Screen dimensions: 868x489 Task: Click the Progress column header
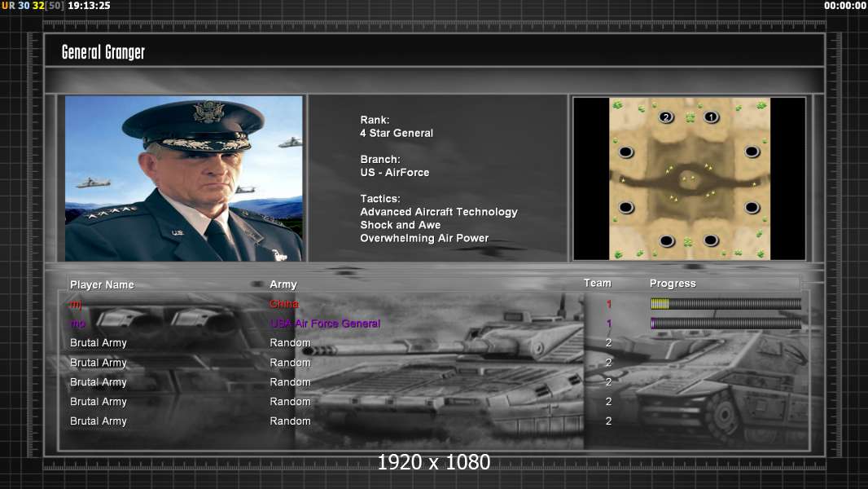coord(673,284)
